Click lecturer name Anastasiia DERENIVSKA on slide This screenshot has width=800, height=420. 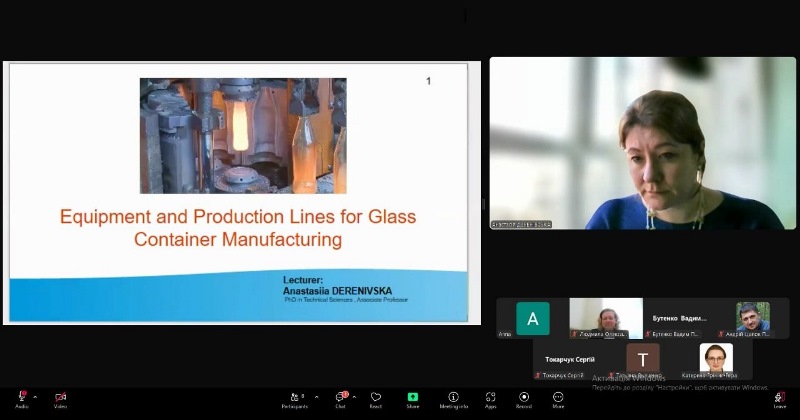tap(337, 291)
